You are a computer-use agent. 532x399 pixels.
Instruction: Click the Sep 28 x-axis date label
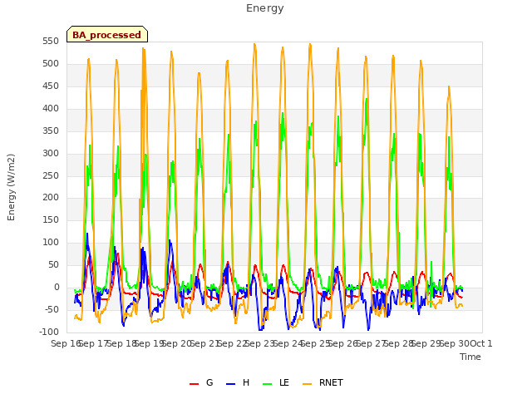point(399,343)
